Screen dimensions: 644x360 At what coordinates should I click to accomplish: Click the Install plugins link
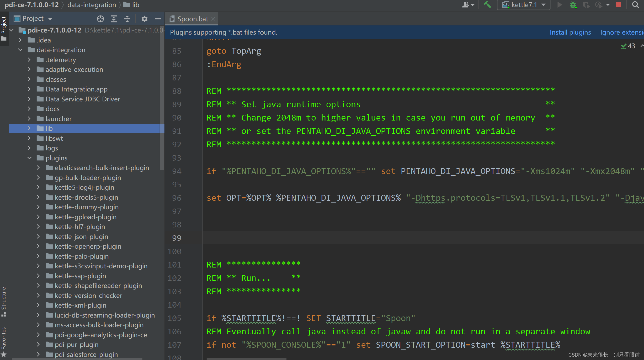570,32
